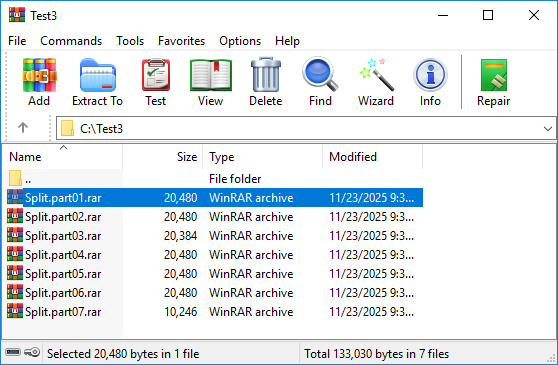558x365 pixels.
Task: Click the Split.part06.rar archive icon
Action: pyautogui.click(x=15, y=292)
